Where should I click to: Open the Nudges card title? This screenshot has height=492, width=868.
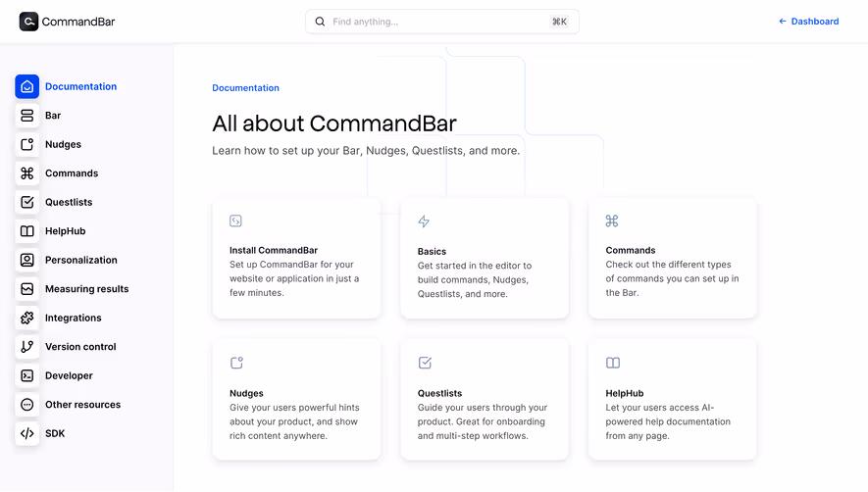246,393
